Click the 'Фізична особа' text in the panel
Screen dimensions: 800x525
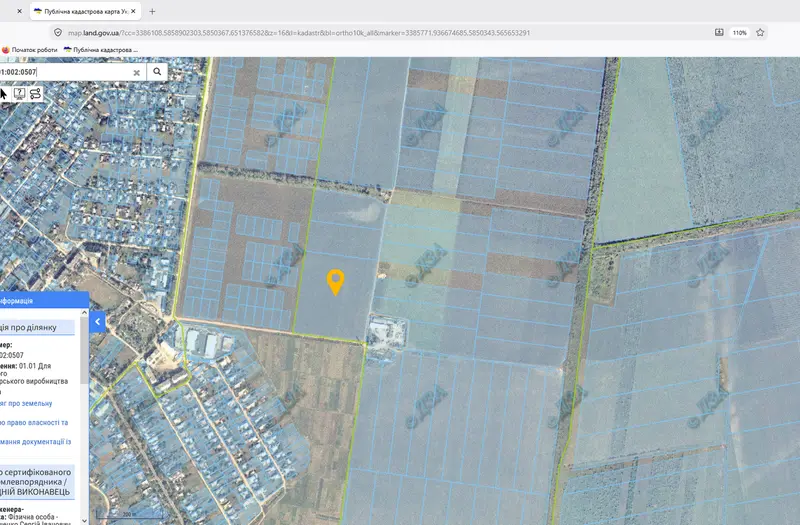pyautogui.click(x=33, y=516)
